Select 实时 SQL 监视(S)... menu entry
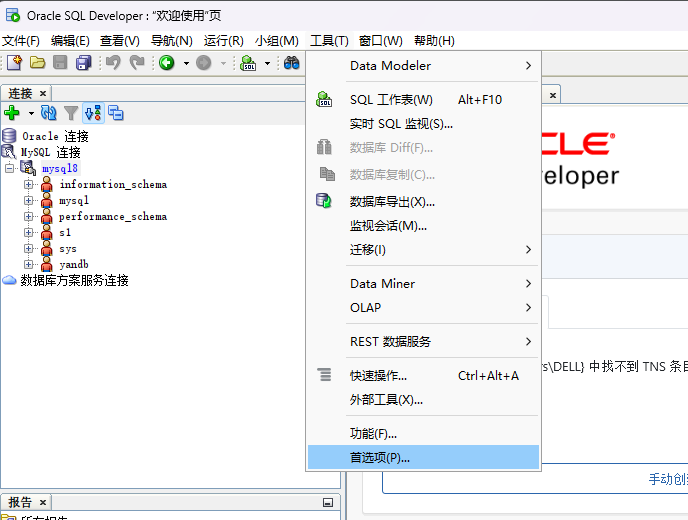This screenshot has width=688, height=520. pos(423,124)
